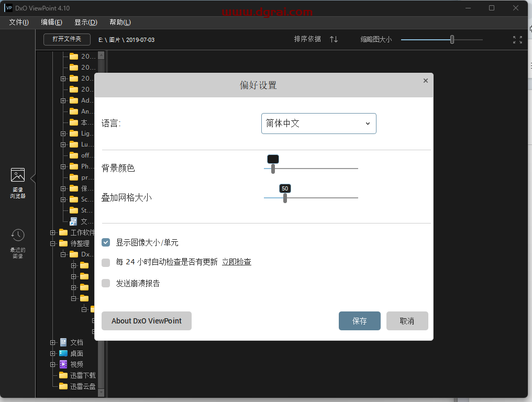Screen dimensions: 532x402
Task: Expand the Ad... folder node
Action: (x=63, y=100)
